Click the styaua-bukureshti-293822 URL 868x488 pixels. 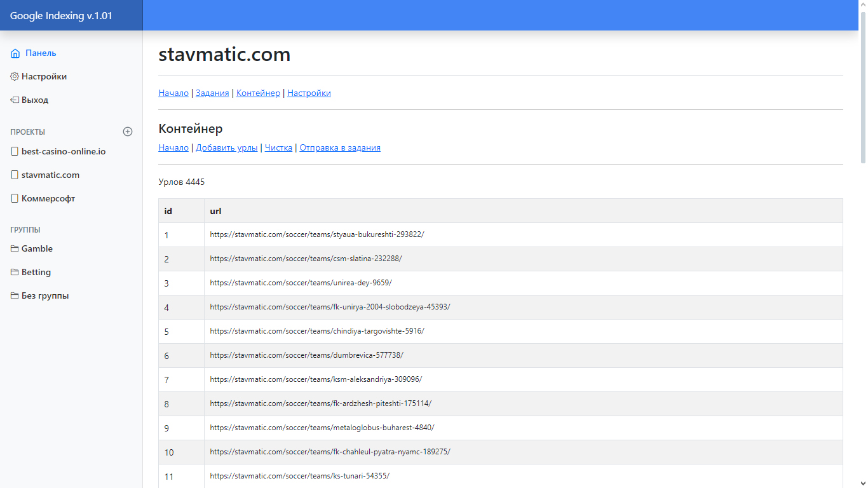click(317, 234)
